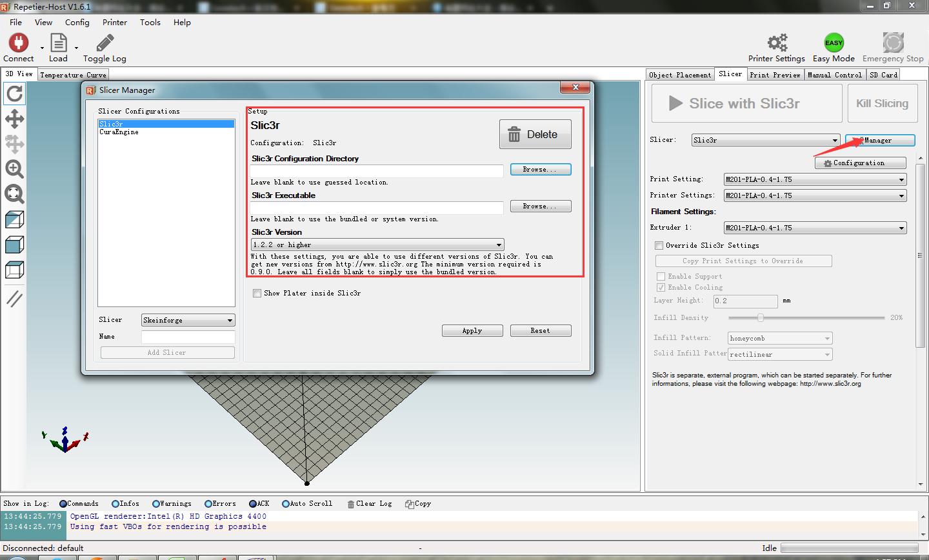Toggle Enable Cooling checkbox
The image size is (929, 560).
661,287
